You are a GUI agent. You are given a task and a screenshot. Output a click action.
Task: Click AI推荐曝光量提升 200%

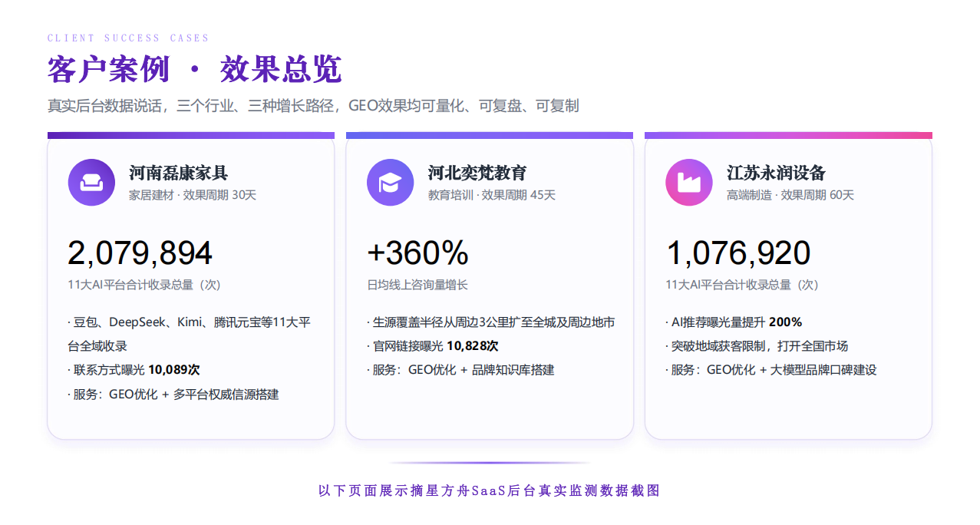pos(734,322)
